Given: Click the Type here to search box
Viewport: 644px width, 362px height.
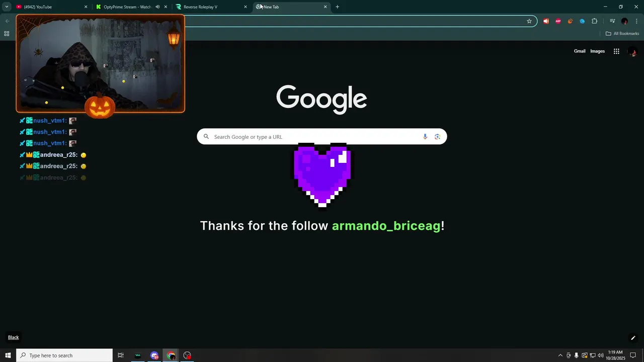Looking at the screenshot, I should click(64, 355).
